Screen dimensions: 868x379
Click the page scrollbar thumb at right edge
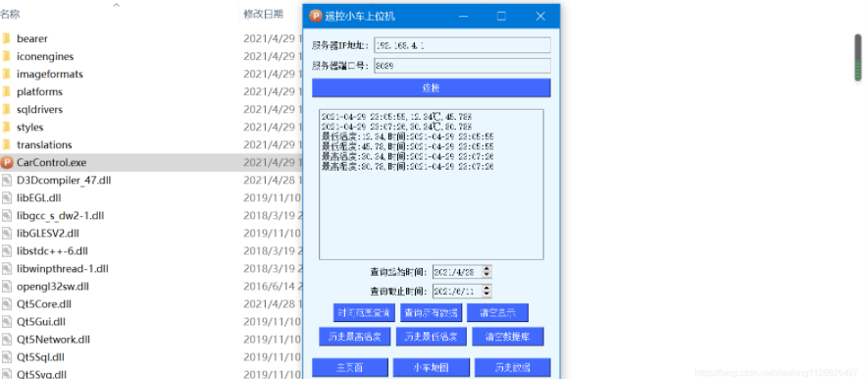(x=858, y=58)
